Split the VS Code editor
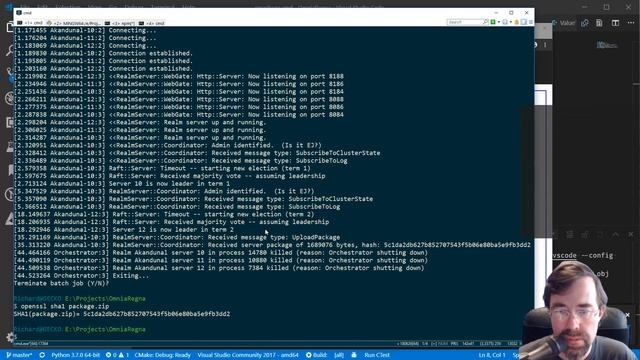This screenshot has width=640, height=360. pos(615,23)
